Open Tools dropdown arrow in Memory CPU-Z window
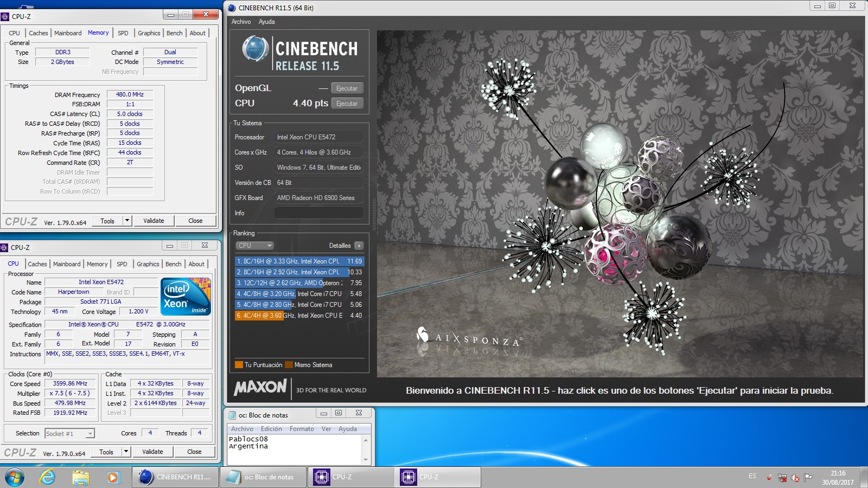 [x=127, y=221]
